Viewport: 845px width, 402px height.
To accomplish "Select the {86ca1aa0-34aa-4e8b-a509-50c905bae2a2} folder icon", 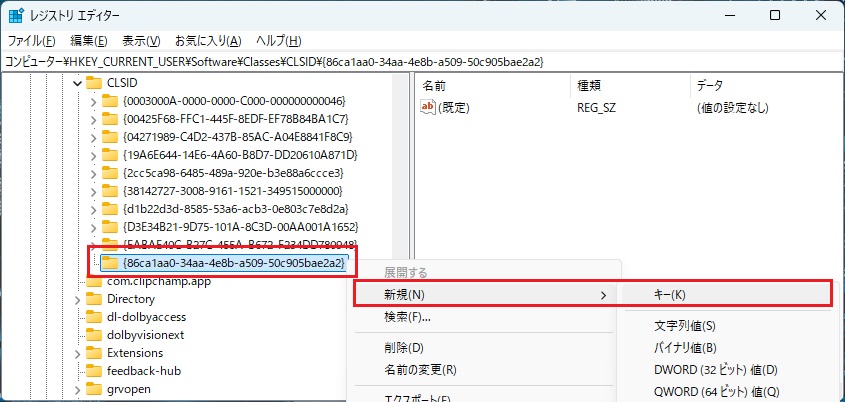I will (x=110, y=263).
